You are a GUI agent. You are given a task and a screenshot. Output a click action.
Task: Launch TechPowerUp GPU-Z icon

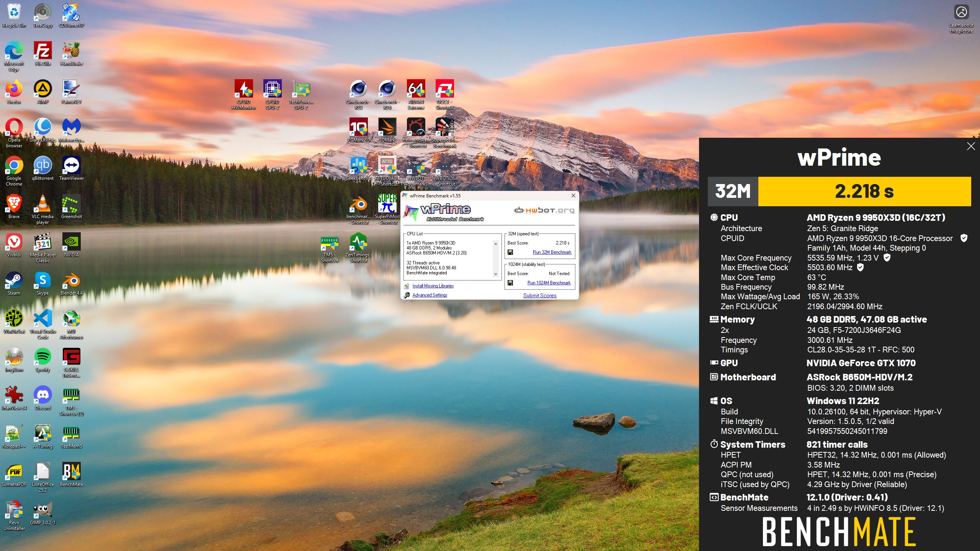301,95
